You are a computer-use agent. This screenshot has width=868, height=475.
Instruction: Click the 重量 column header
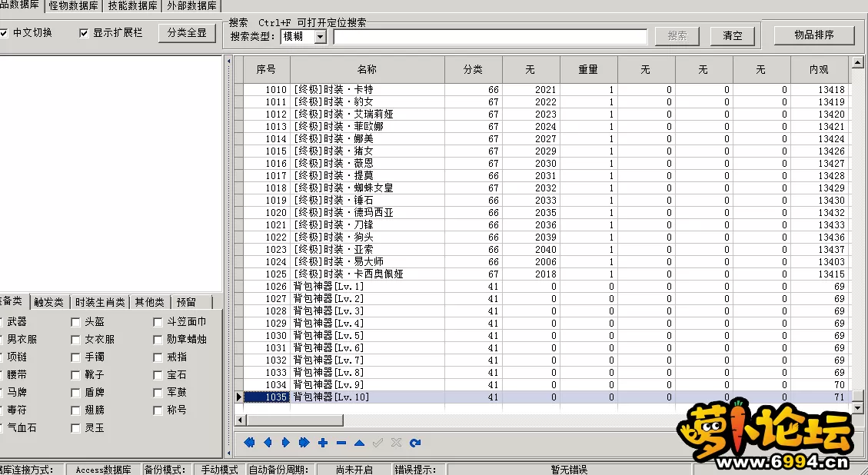click(x=588, y=70)
